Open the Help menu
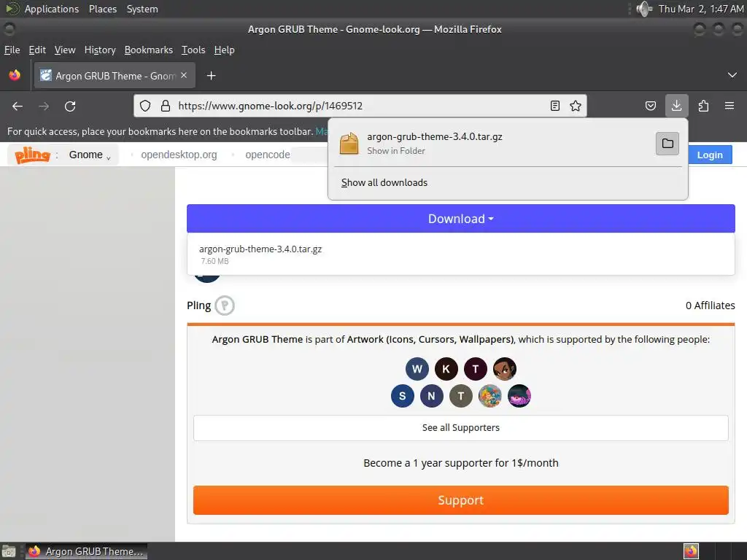747x560 pixels. click(x=225, y=50)
